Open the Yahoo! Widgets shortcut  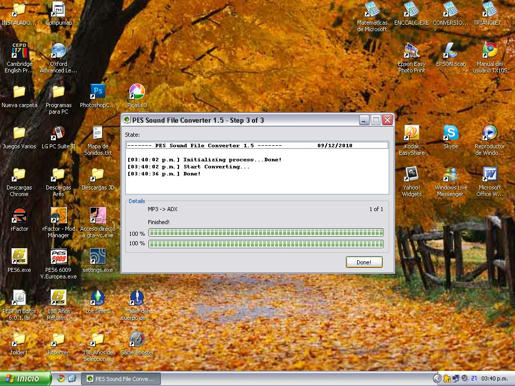(x=411, y=182)
